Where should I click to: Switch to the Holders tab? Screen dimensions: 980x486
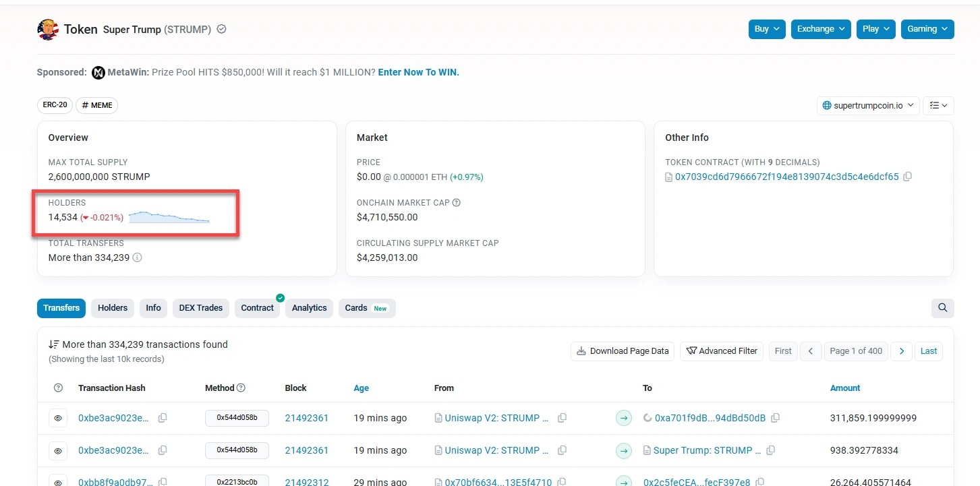coord(113,308)
